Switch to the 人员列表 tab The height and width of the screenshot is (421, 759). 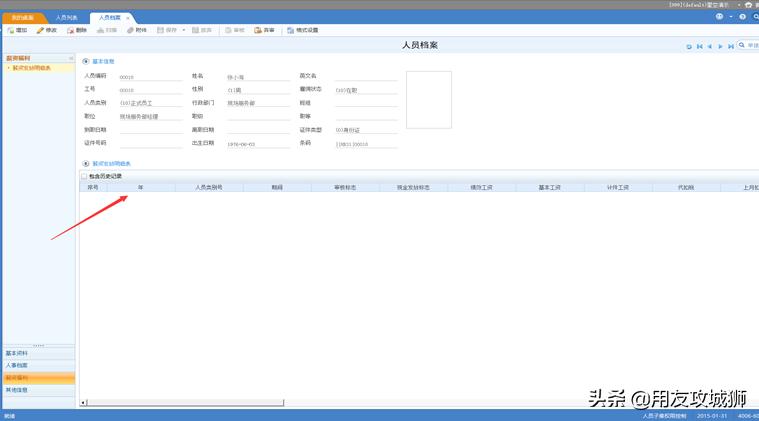[66, 18]
